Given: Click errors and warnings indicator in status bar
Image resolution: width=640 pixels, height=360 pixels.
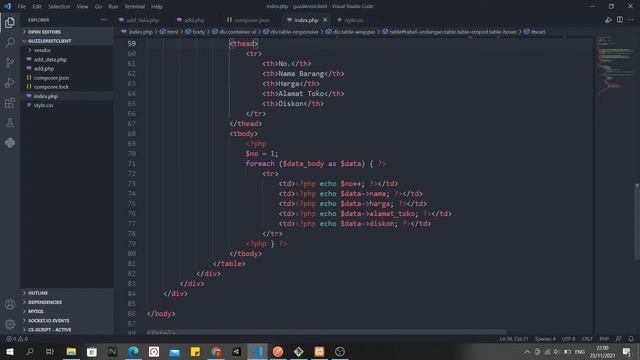Looking at the screenshot, I should click(x=17, y=339).
